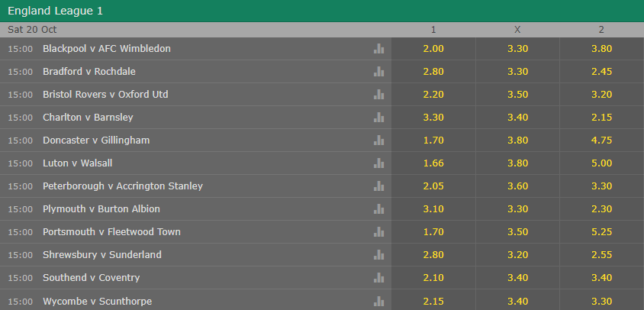Open Wycombe v Scunthorpe match link
Screen dimensions: 644x310
tap(98, 302)
